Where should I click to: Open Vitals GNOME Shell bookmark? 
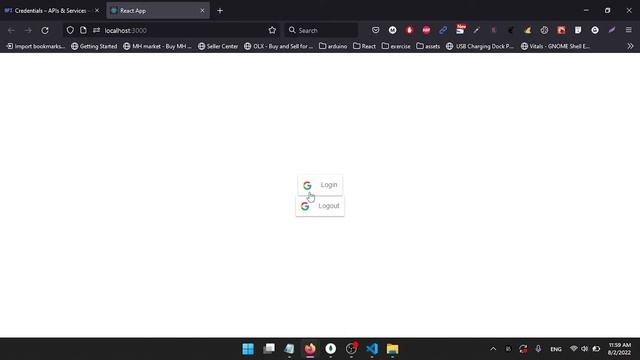[x=556, y=47]
